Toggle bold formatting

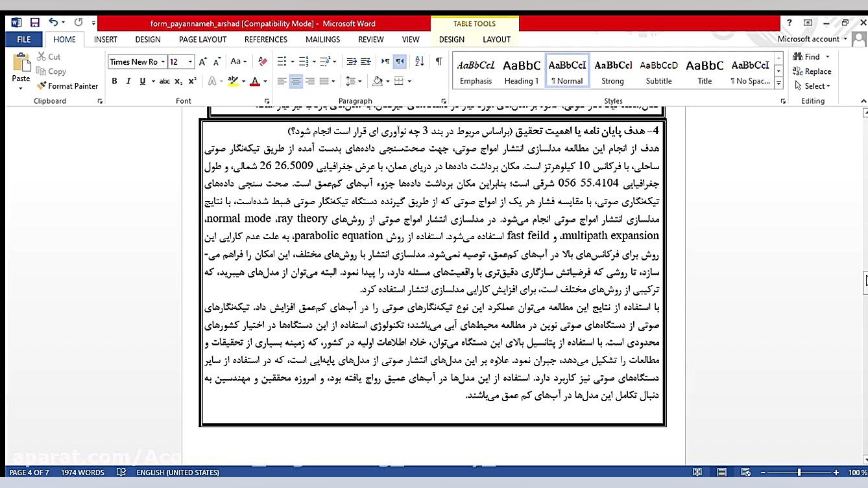[114, 81]
